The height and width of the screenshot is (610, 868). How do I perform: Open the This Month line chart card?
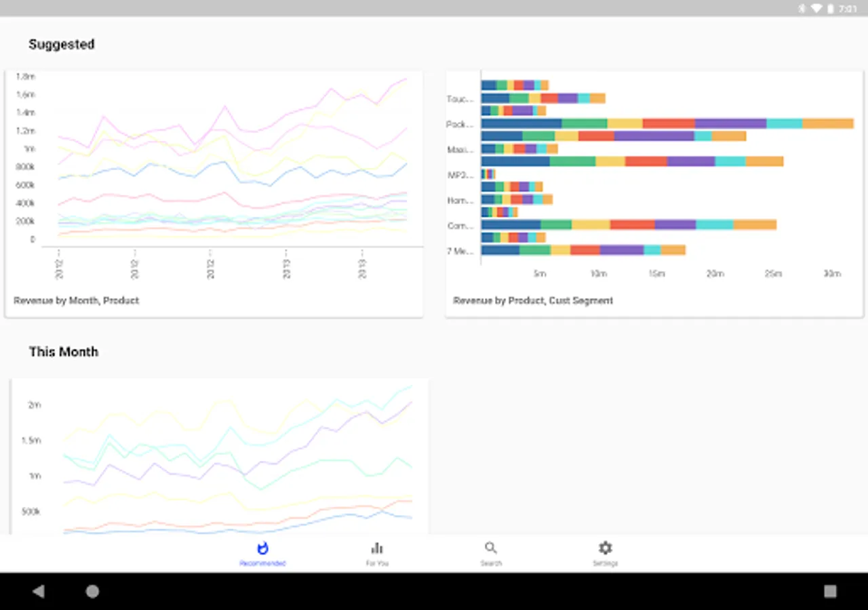click(220, 457)
